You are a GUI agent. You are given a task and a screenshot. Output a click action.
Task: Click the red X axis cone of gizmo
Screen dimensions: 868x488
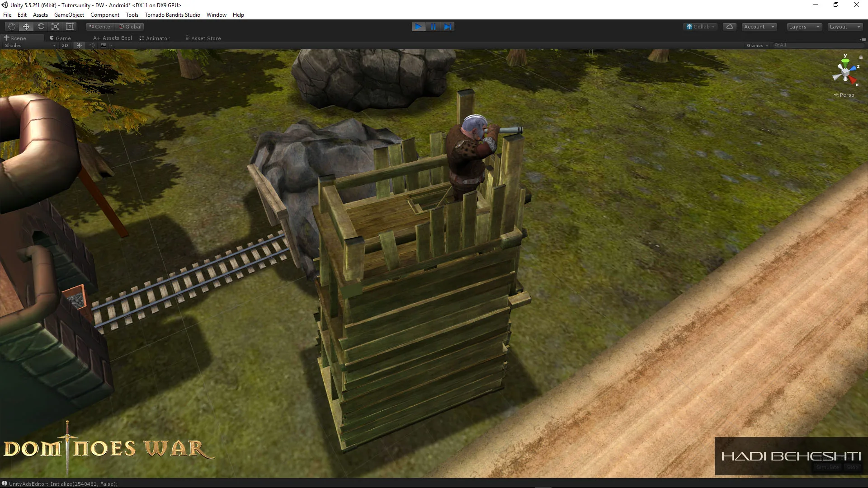click(853, 80)
